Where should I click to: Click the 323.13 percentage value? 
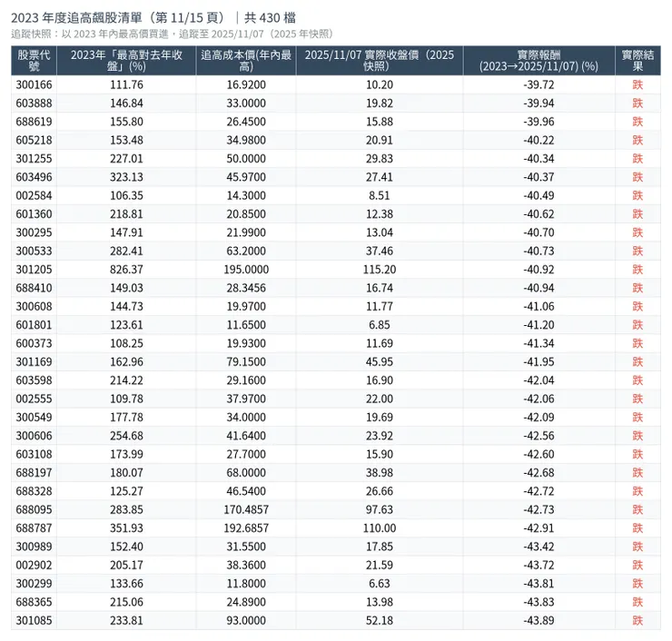(126, 177)
